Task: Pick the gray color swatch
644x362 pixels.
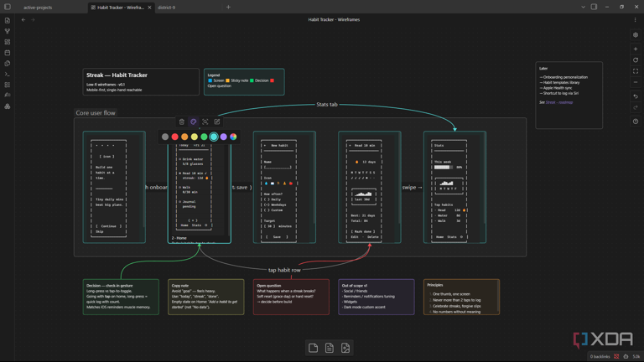Action: pos(165,137)
